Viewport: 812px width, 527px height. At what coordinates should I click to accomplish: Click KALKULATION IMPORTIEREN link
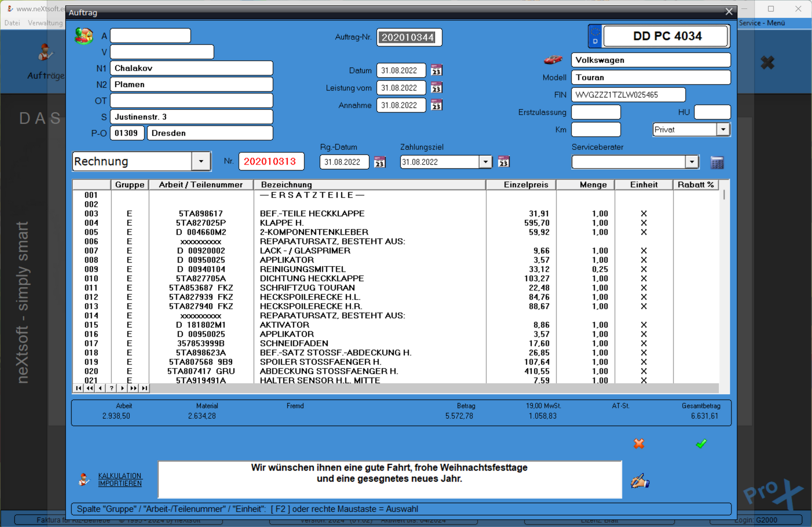click(x=120, y=480)
